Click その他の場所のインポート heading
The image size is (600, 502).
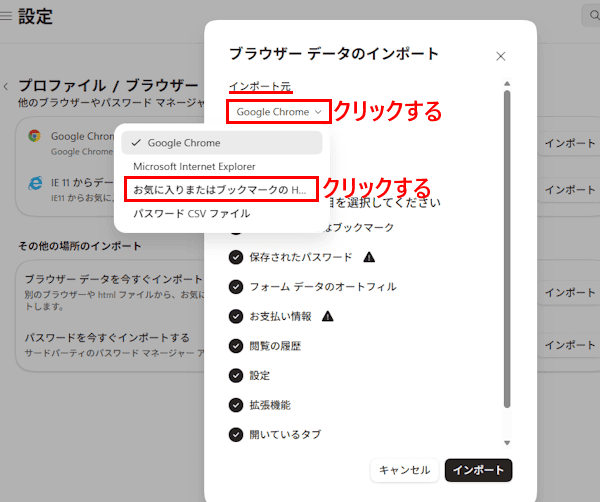coord(80,246)
